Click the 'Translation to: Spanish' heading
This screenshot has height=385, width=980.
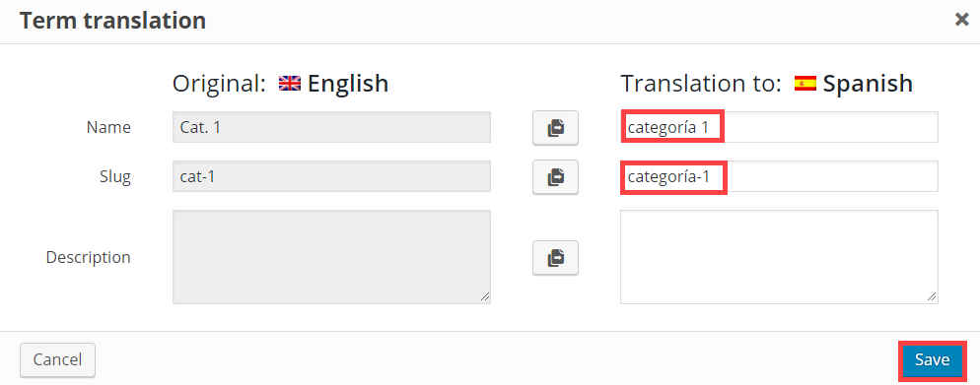(x=766, y=83)
